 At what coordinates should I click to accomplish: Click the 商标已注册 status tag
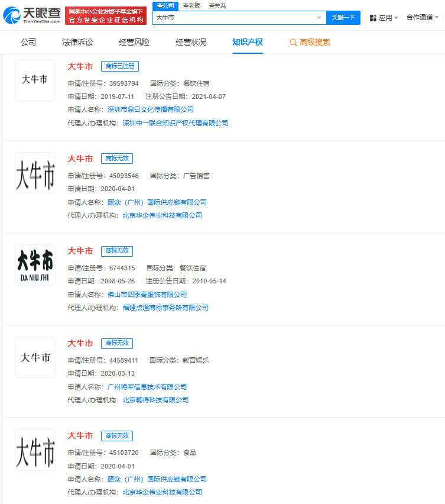point(120,66)
